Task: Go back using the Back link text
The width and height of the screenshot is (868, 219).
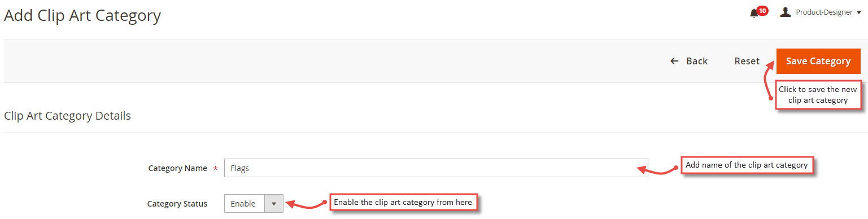Action: pyautogui.click(x=697, y=61)
